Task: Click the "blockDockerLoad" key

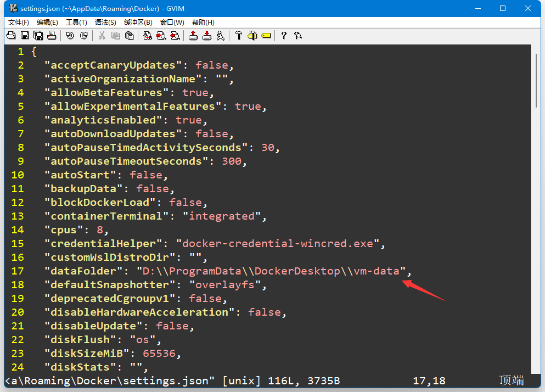Action: (100, 203)
